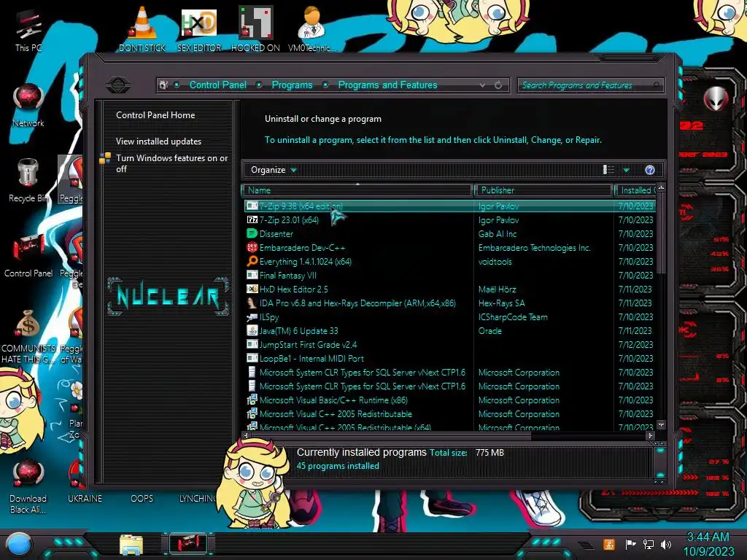
Task: Click the scroll down arrow of list
Action: pos(661,425)
